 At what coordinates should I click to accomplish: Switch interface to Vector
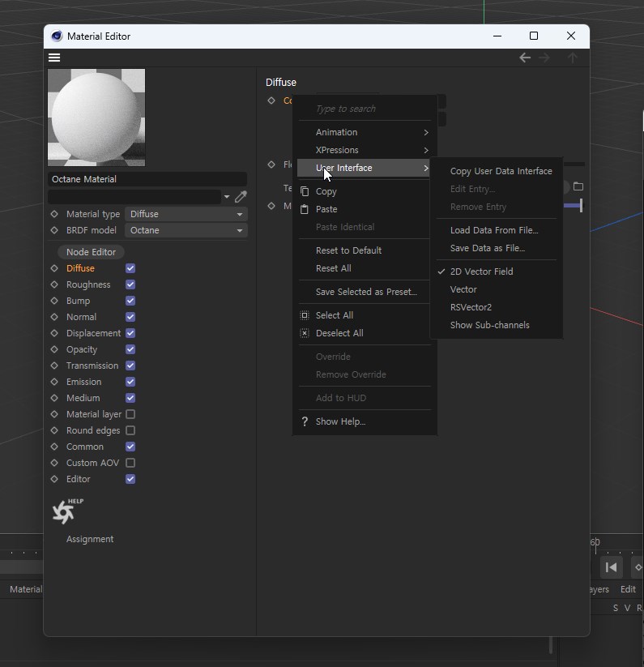tap(497, 289)
